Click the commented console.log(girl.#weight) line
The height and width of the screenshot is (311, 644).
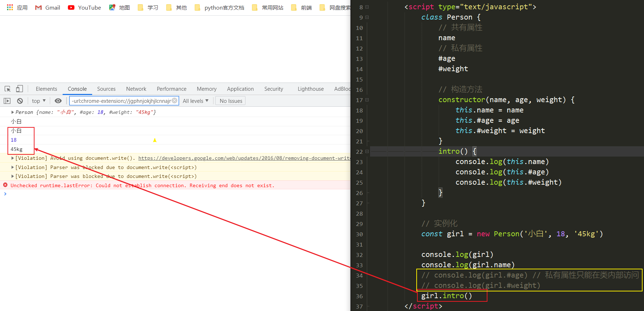tap(481, 285)
